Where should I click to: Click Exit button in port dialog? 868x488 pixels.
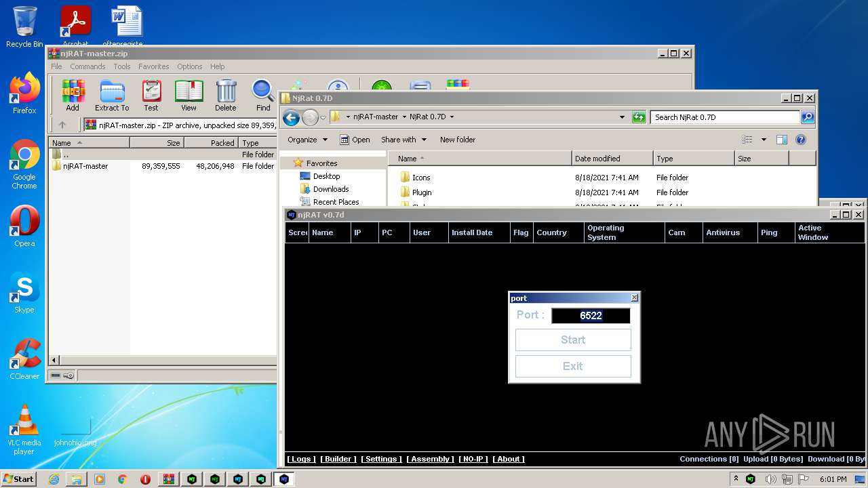click(x=573, y=366)
